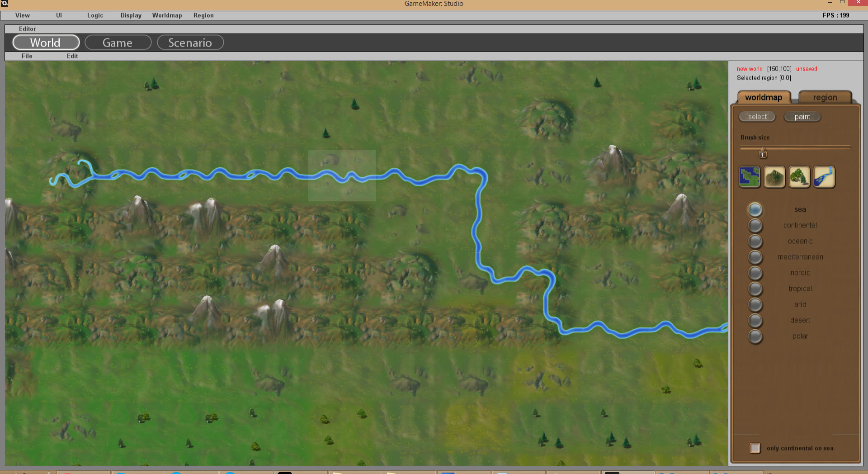This screenshot has width=868, height=474.
Task: Click the 'unsaved' status text
Action: tap(807, 69)
